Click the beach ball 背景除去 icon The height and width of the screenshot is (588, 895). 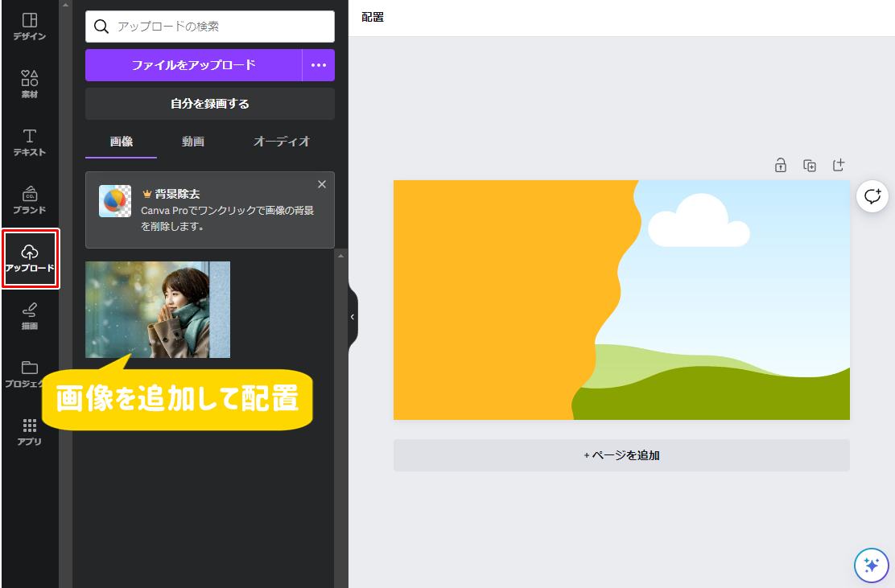point(115,201)
